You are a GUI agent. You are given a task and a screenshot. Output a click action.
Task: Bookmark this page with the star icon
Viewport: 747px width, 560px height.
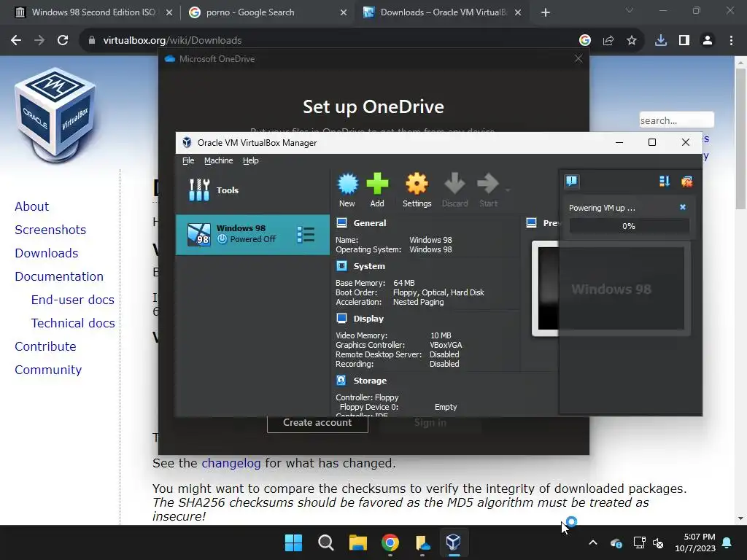632,41
